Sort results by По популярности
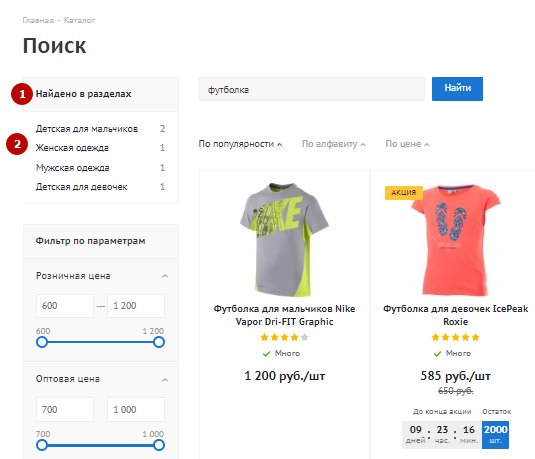Image resolution: width=535 pixels, height=459 pixels. point(240,144)
